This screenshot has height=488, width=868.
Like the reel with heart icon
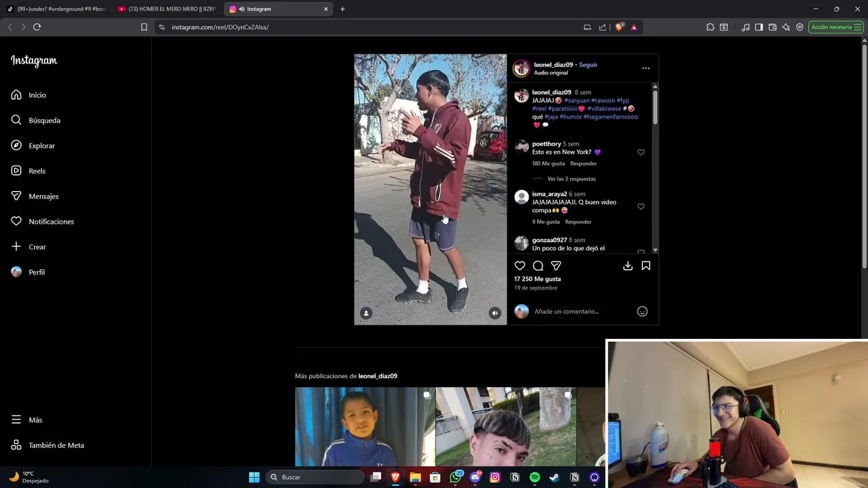(519, 266)
